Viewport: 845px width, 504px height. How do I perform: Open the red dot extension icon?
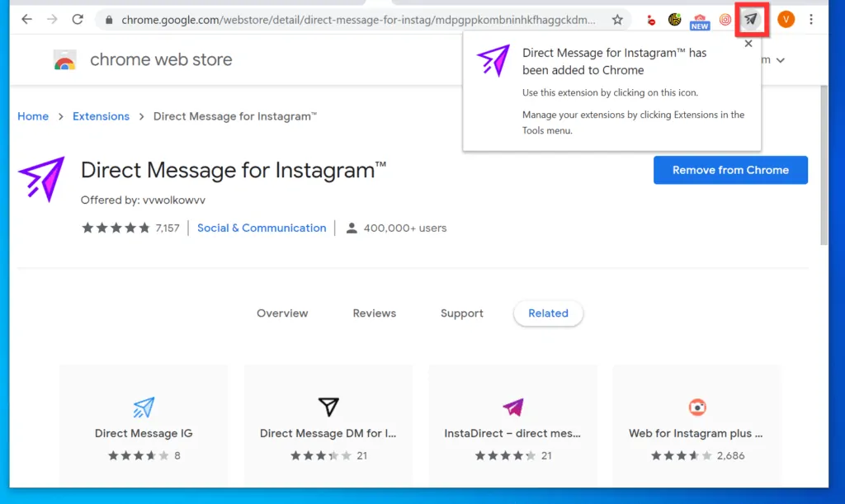tap(651, 21)
